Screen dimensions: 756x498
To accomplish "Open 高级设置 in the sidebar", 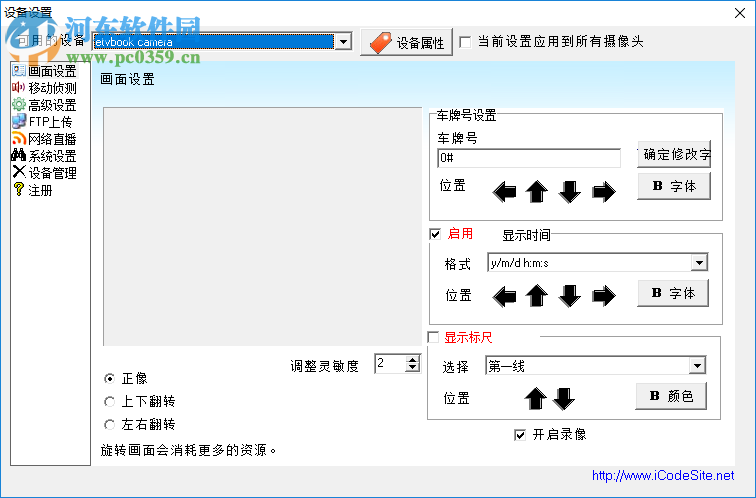I will click(52, 105).
